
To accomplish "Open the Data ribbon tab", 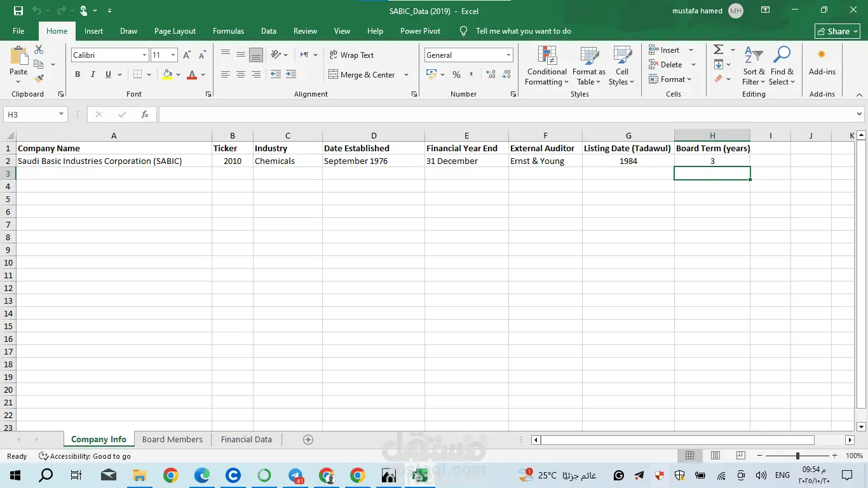I will pos(269,31).
